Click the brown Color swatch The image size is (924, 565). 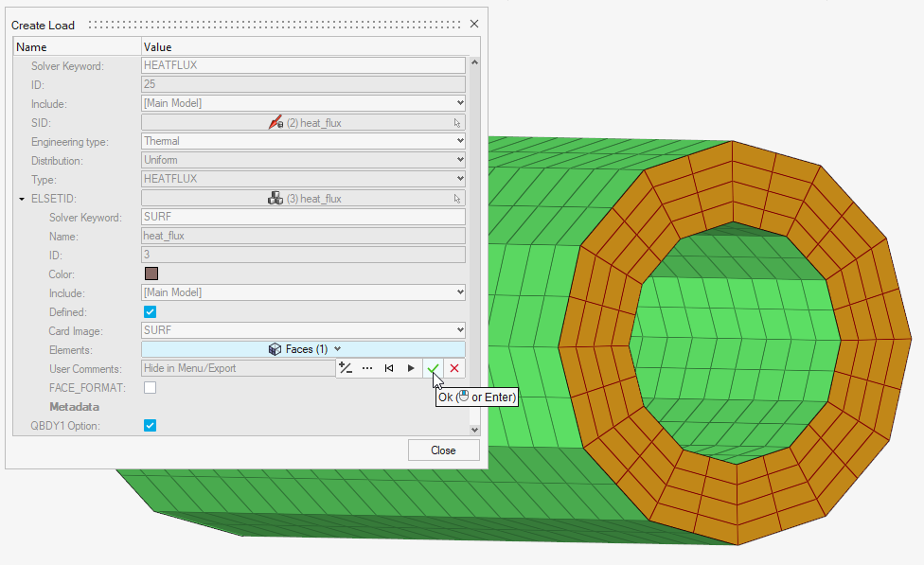click(151, 274)
